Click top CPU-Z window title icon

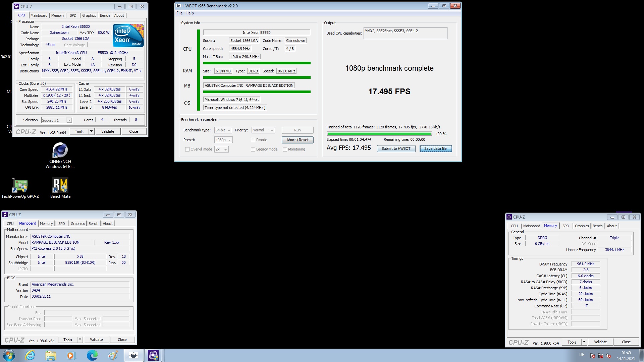click(x=16, y=6)
